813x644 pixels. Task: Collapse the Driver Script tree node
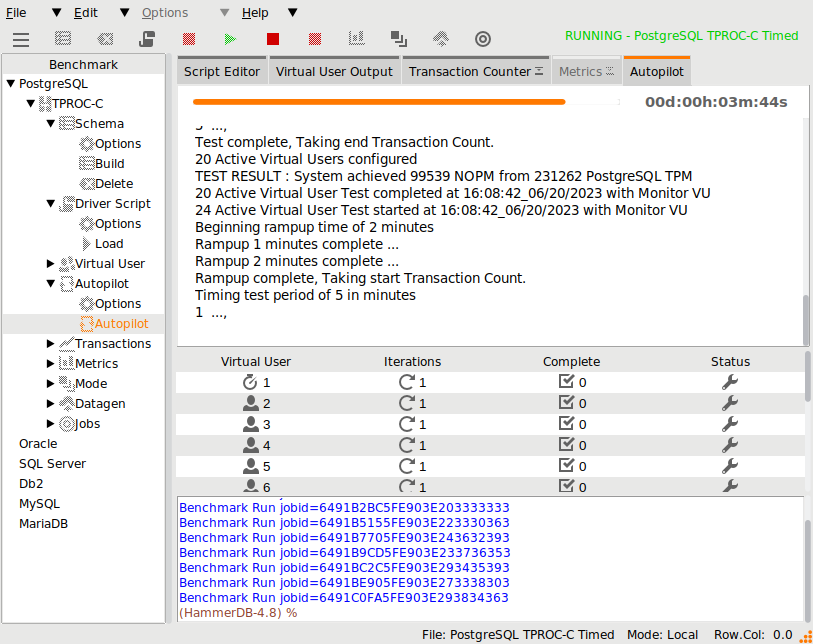50,204
